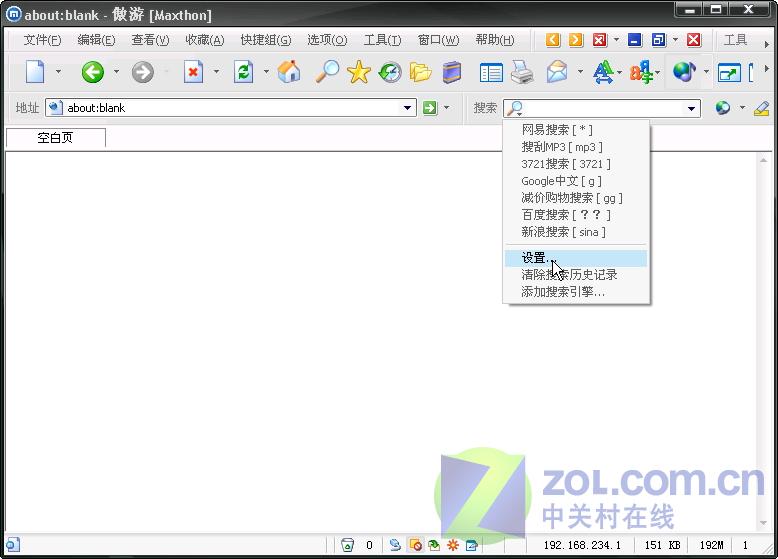Click the blue window with green arrow icon
This screenshot has width=778, height=559.
coord(729,73)
